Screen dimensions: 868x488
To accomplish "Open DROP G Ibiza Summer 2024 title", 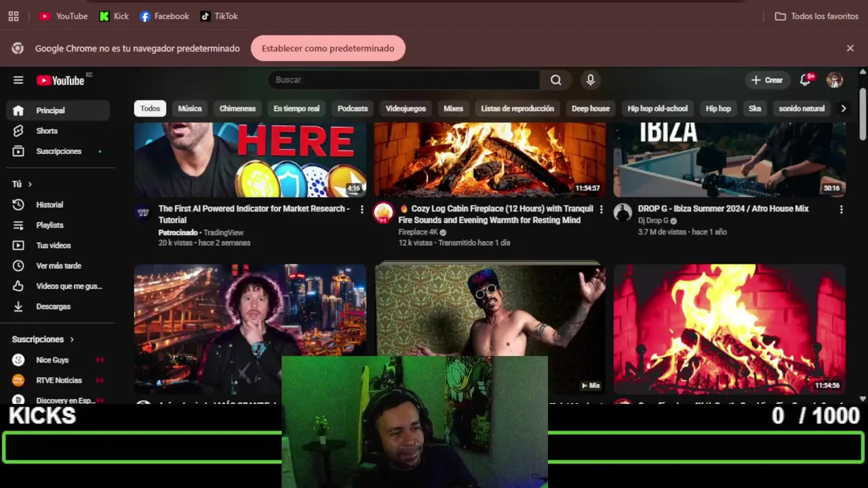I will (x=724, y=209).
